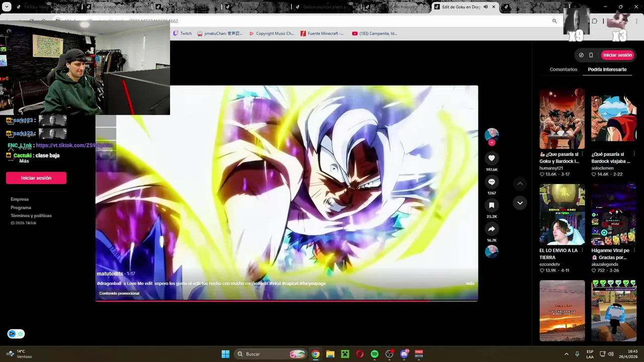Open the Programa footer link

pyautogui.click(x=21, y=208)
